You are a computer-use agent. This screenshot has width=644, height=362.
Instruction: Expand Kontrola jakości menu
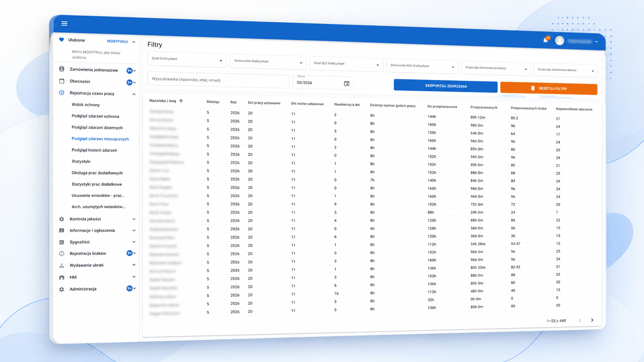coord(134,219)
